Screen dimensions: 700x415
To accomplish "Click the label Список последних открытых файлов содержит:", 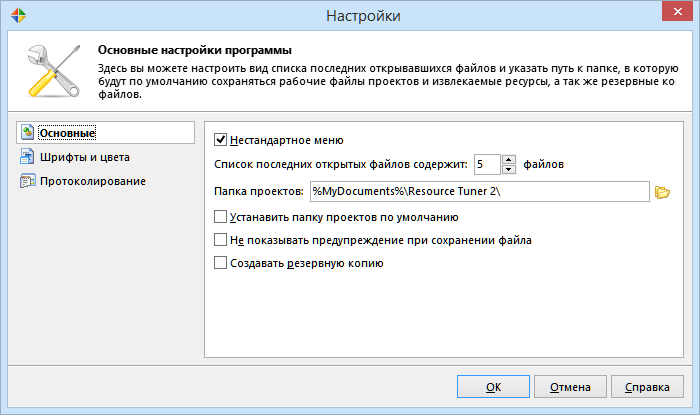I will (x=341, y=165).
